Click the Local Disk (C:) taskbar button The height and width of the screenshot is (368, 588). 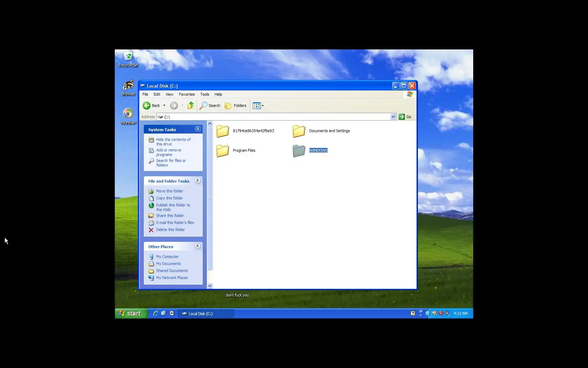[206, 314]
